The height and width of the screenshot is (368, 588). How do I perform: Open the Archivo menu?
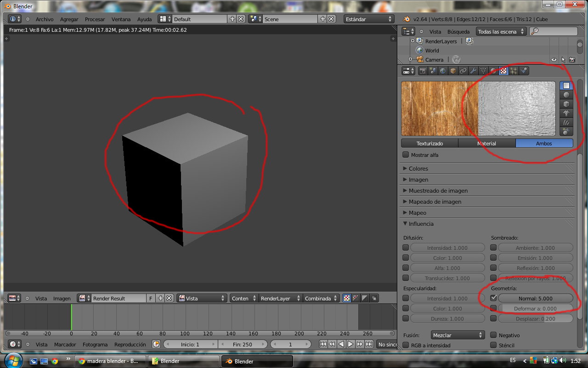45,19
